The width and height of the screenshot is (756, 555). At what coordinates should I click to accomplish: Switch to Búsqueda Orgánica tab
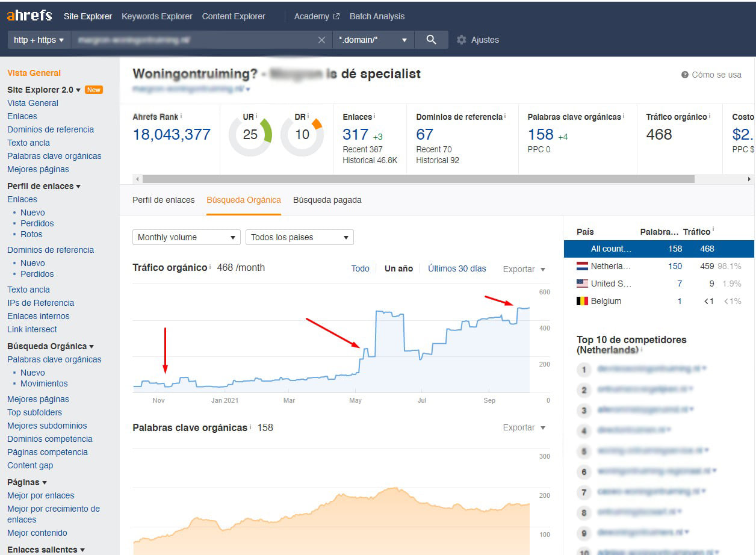coord(244,200)
